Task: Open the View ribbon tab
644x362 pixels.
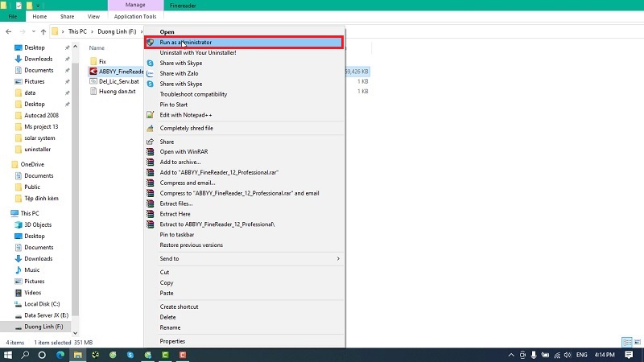Action: tap(93, 16)
